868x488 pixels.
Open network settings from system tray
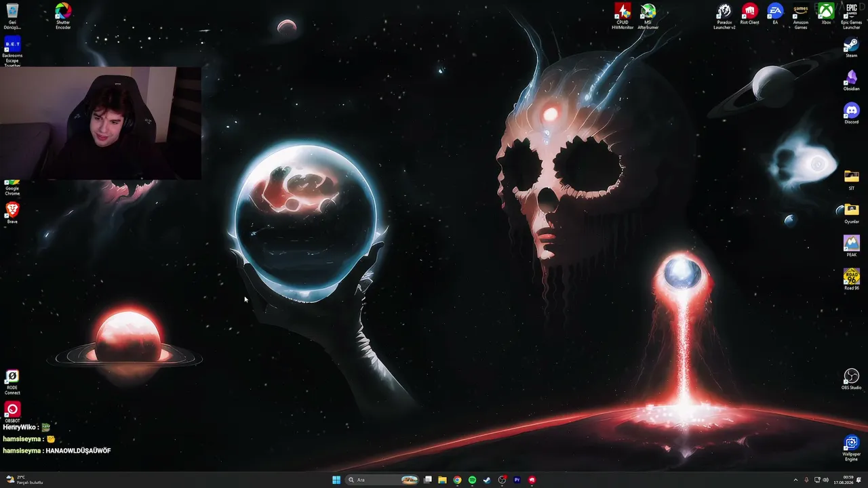817,480
